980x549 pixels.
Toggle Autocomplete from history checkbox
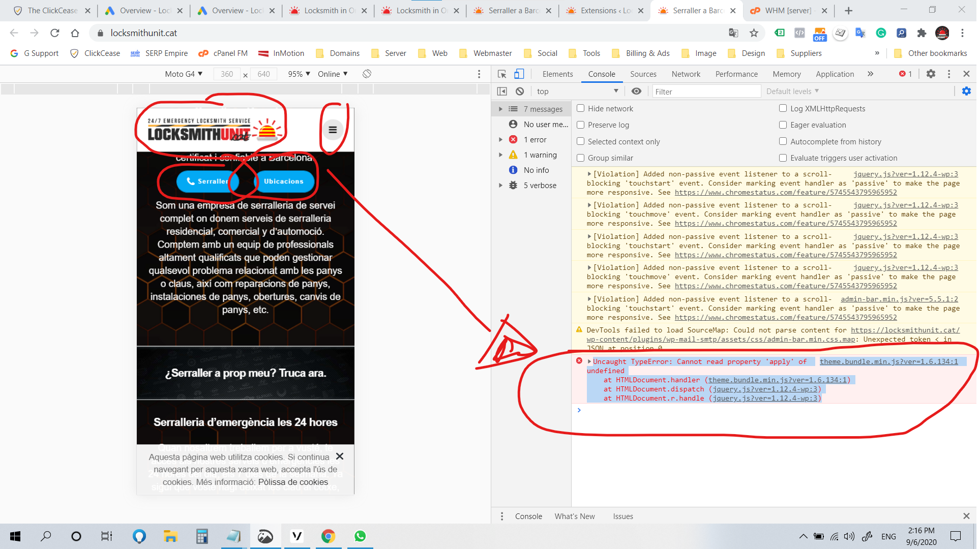click(783, 141)
